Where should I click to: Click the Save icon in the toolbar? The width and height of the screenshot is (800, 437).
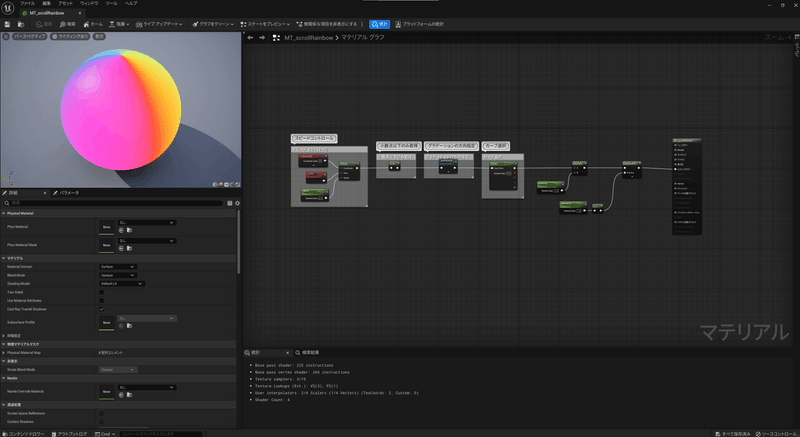point(8,23)
